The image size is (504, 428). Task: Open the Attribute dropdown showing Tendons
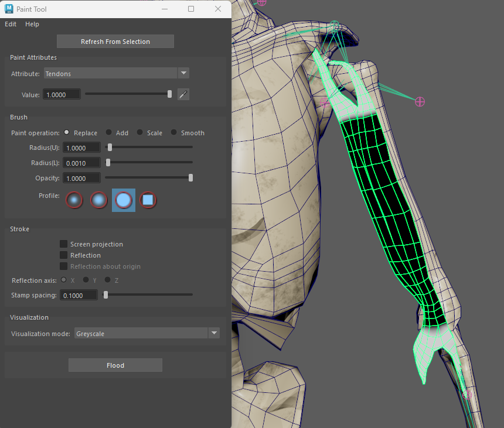click(x=117, y=73)
